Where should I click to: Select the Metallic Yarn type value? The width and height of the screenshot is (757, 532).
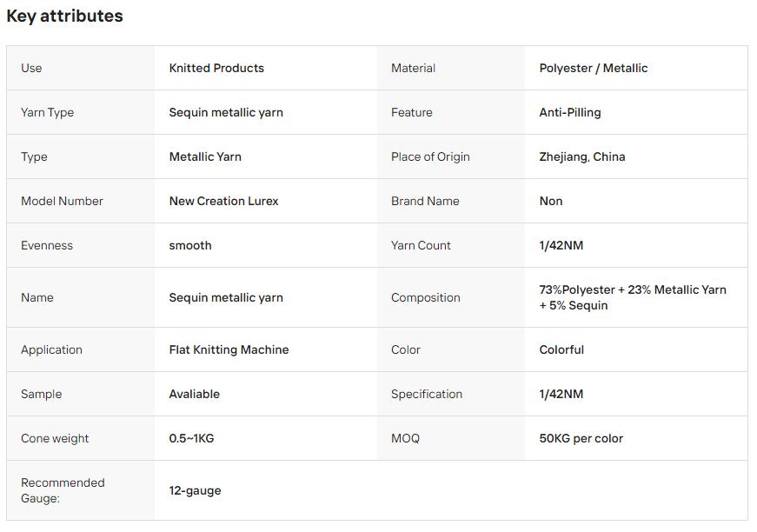[x=205, y=156]
